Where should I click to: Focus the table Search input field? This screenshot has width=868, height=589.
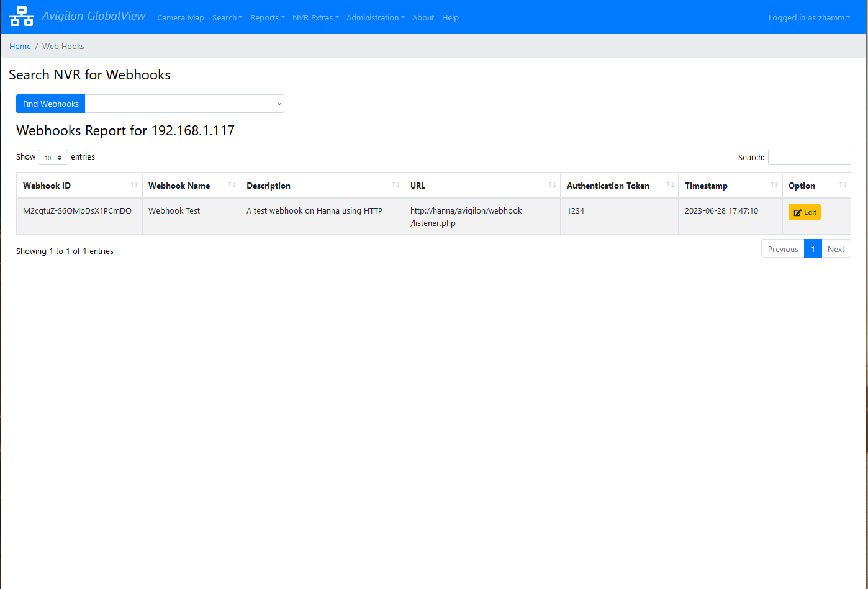(x=810, y=157)
